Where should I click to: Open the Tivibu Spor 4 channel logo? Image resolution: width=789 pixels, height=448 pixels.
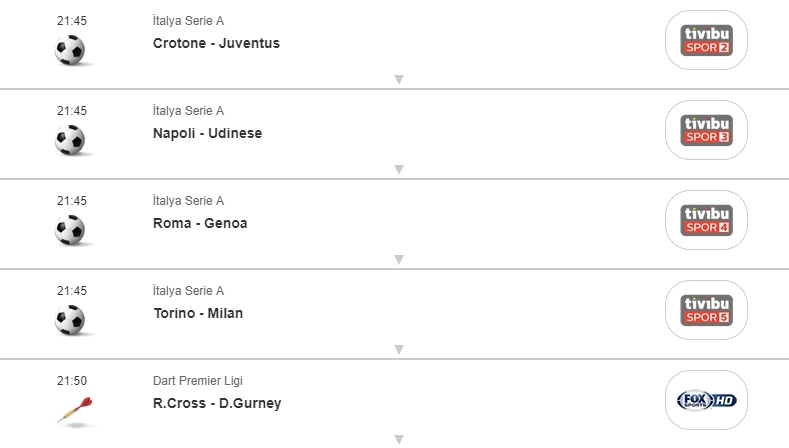(x=706, y=220)
